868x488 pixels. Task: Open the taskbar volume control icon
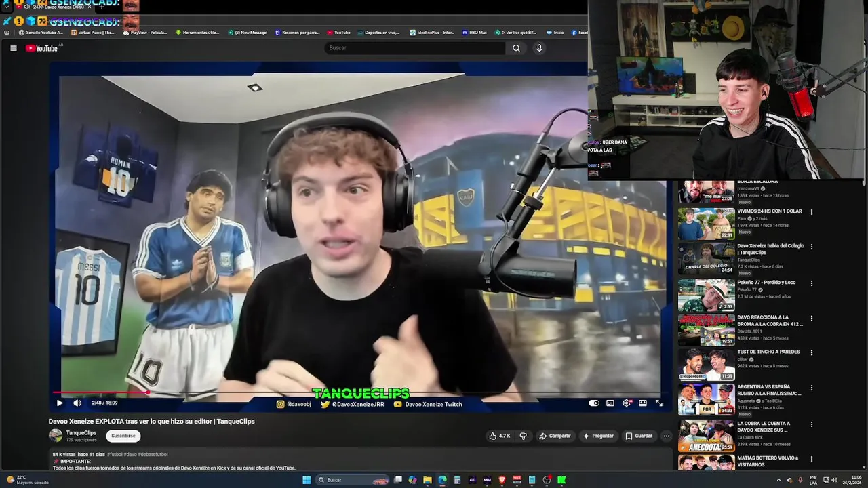[x=834, y=480]
